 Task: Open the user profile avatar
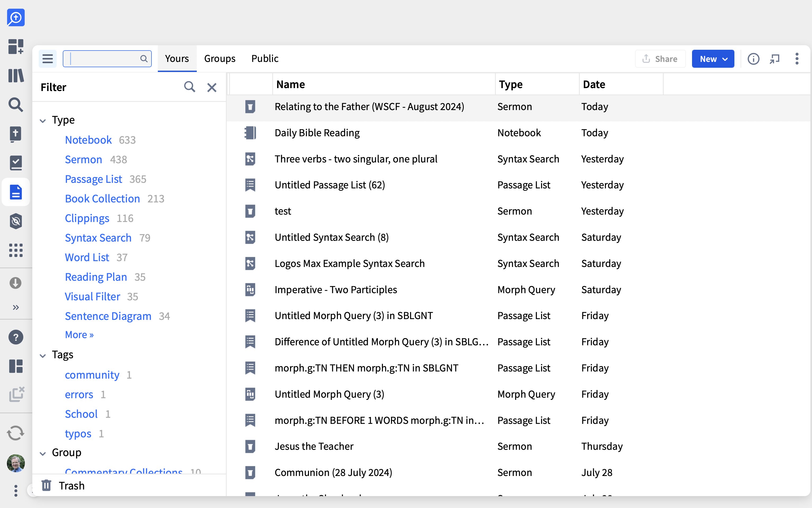click(x=16, y=463)
